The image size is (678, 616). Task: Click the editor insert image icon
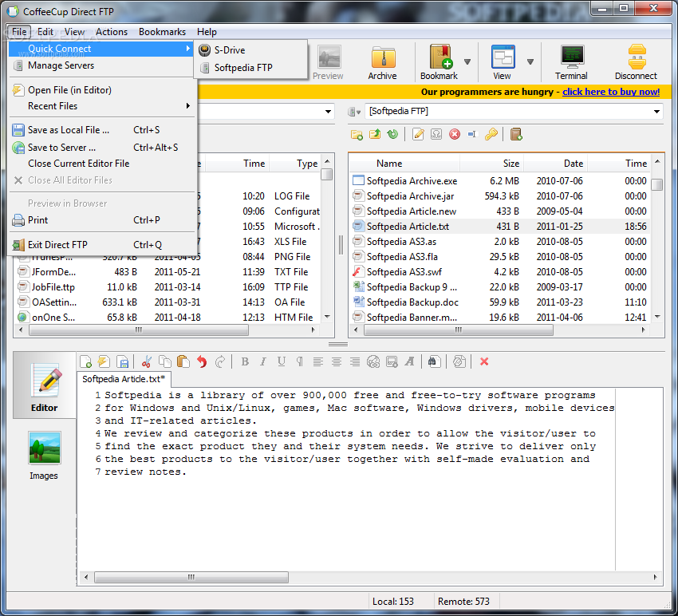pos(392,361)
